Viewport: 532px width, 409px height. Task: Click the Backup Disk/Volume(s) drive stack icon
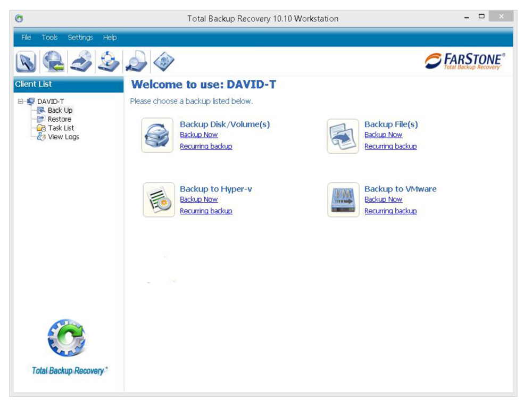coord(157,135)
